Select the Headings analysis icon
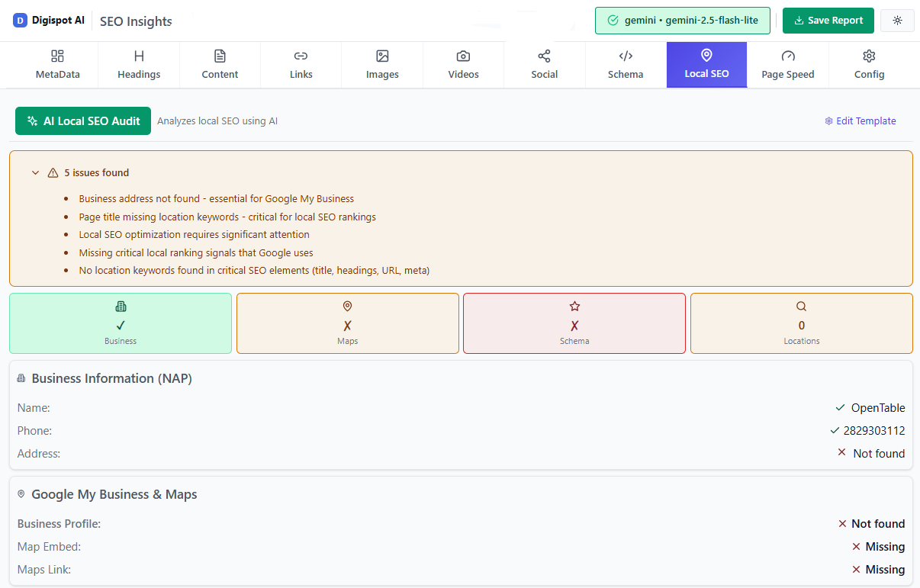The width and height of the screenshot is (920, 588). click(x=138, y=56)
